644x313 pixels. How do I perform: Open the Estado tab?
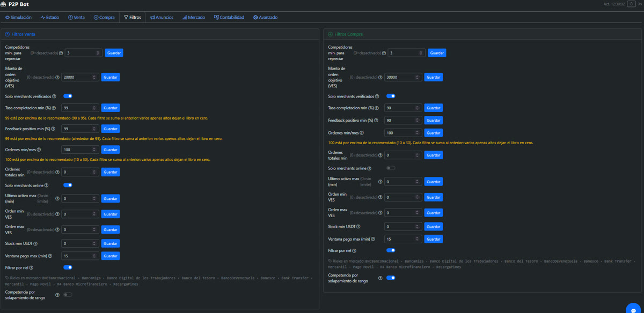[50, 18]
